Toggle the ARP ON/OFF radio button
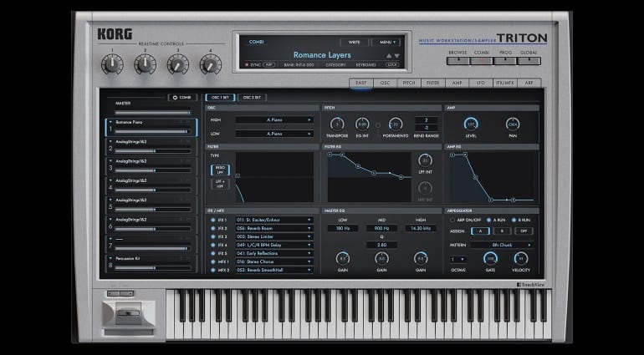The width and height of the screenshot is (644, 355). click(x=452, y=219)
